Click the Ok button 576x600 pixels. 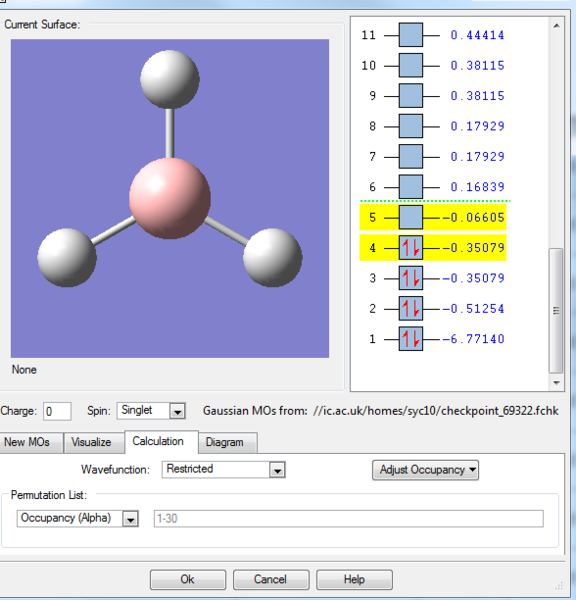coord(188,579)
